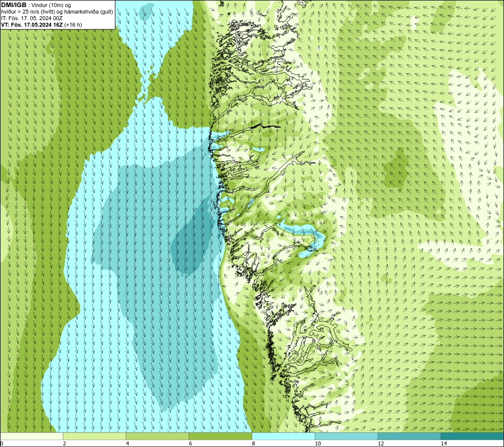Click the legend scale label '8'
Viewport: 504px width, 447px height.
click(x=254, y=444)
